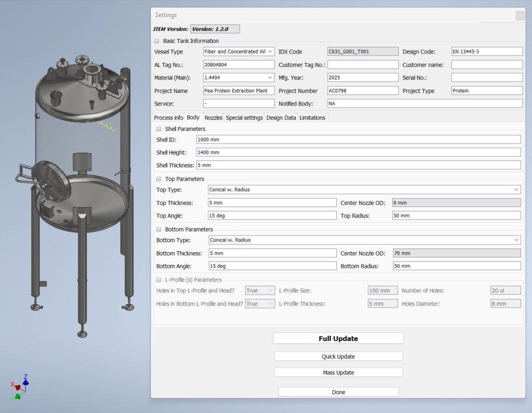Click the Full Update button

click(338, 338)
